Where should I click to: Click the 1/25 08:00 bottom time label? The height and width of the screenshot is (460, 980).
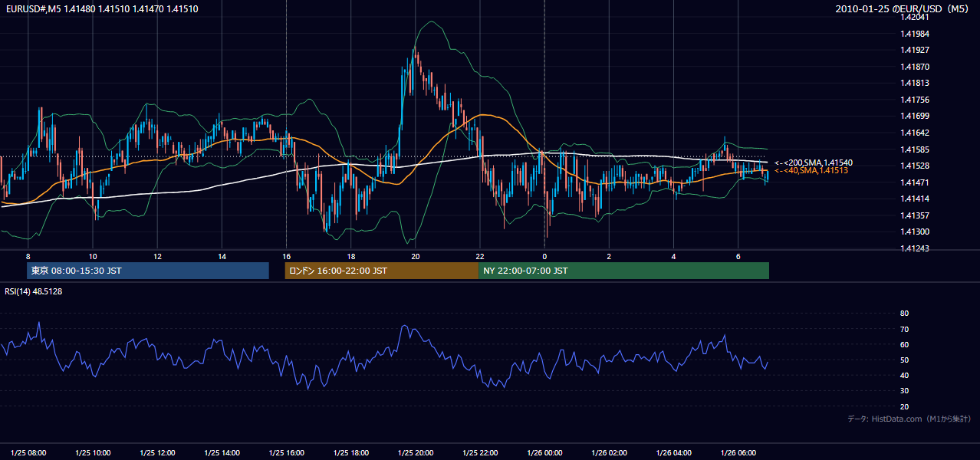28,452
